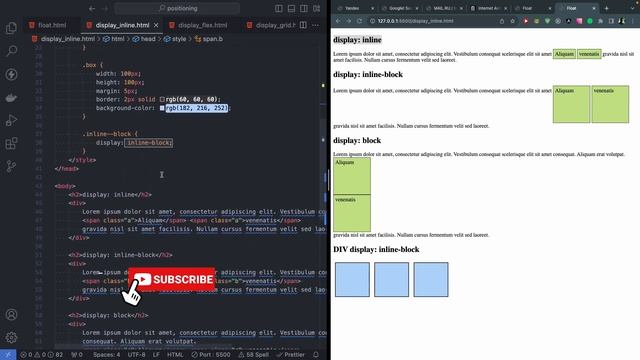Change the LF end-of-line setting
The height and width of the screenshot is (360, 640).
[156, 355]
